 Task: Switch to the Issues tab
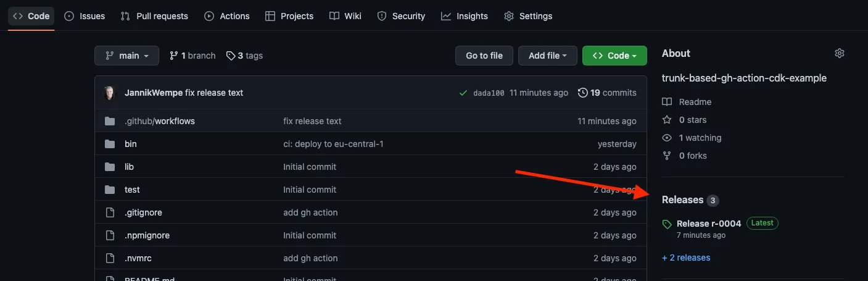(x=85, y=16)
